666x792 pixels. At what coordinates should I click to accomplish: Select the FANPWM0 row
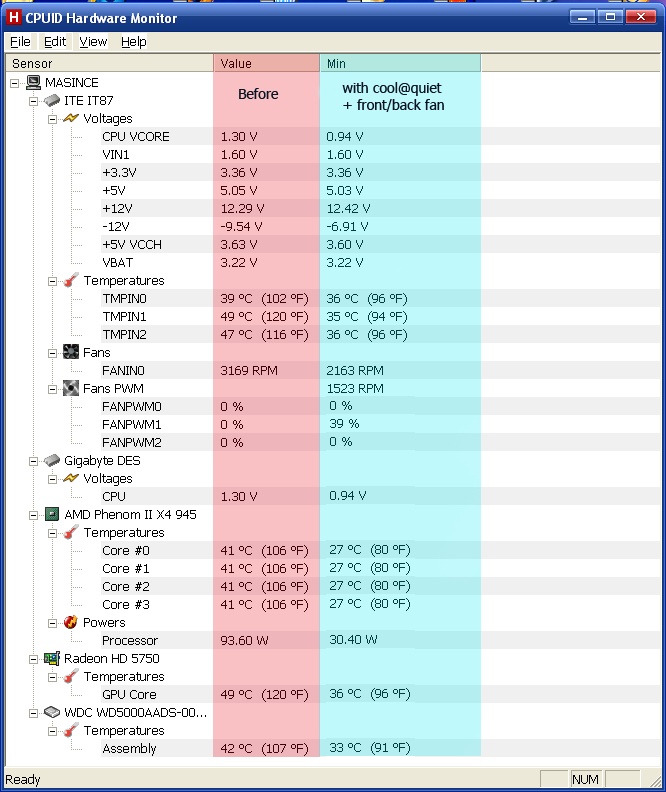point(381,407)
